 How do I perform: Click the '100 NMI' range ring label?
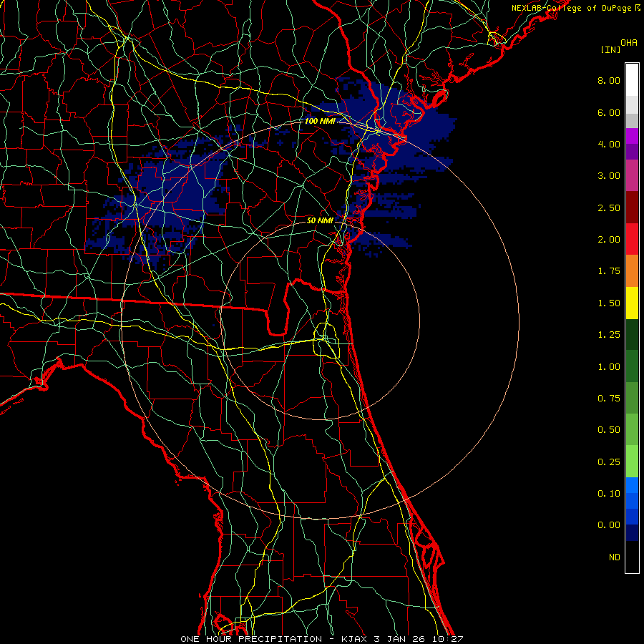[x=320, y=121]
